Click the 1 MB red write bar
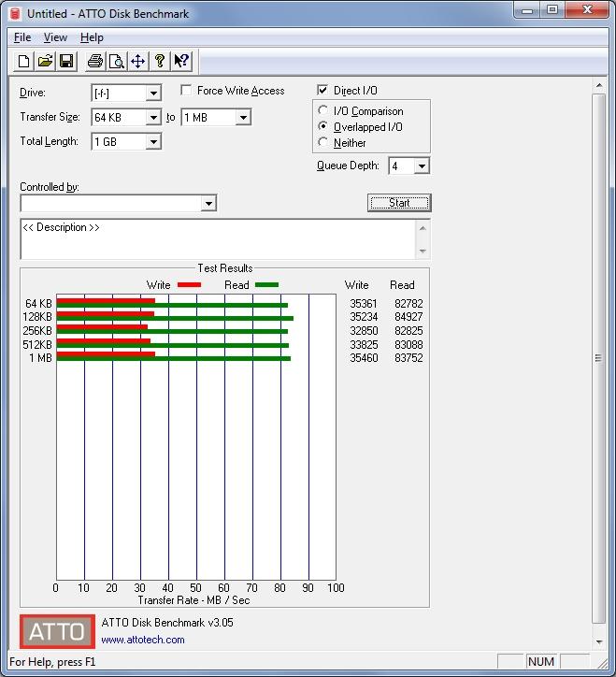 tap(106, 354)
